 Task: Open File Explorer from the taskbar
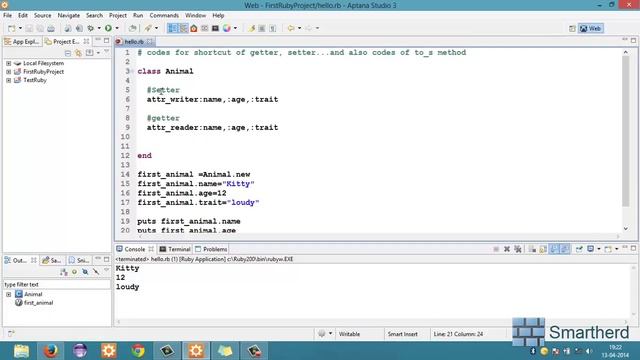click(x=21, y=351)
